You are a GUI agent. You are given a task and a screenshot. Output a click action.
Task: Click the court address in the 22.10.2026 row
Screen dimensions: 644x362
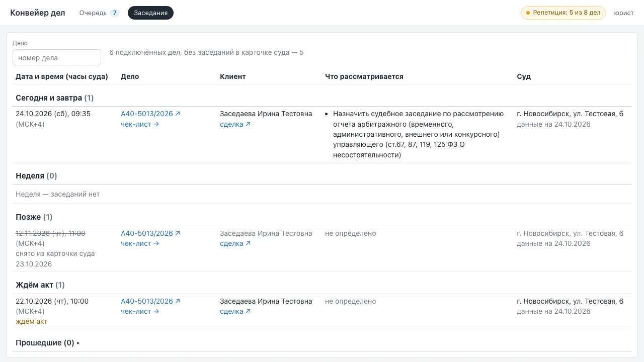click(570, 301)
